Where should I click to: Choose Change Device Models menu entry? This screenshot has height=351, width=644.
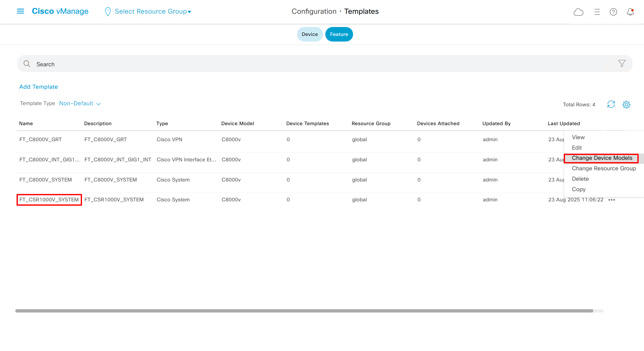pyautogui.click(x=602, y=158)
